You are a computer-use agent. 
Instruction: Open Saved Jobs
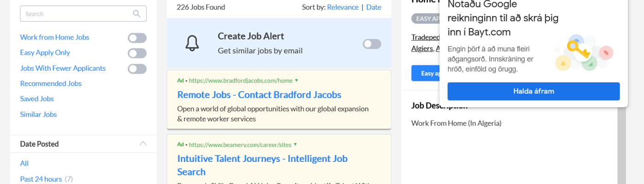37,98
